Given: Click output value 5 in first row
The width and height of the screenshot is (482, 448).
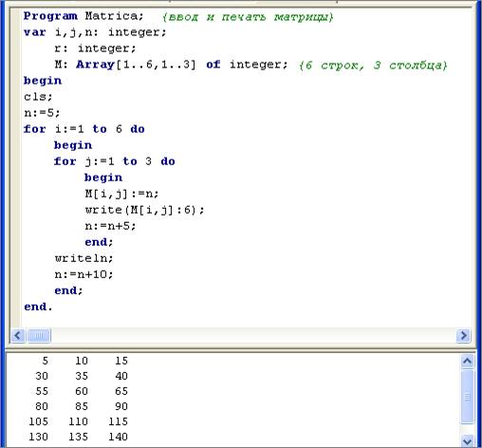Looking at the screenshot, I should 45,361.
